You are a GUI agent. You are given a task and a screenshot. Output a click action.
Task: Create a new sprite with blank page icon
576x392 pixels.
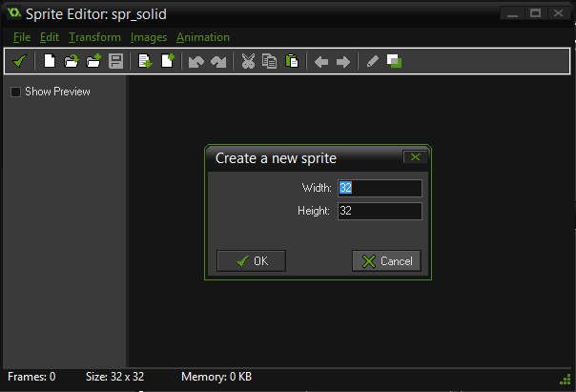(x=50, y=61)
